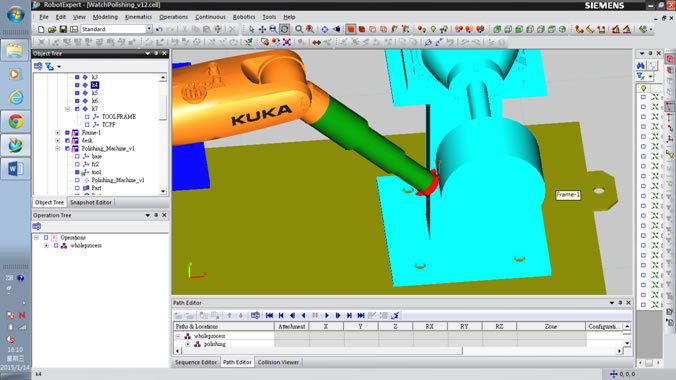Screen dimensions: 676x380
Task: Pause simulation in Path Editor
Action: 315,315
